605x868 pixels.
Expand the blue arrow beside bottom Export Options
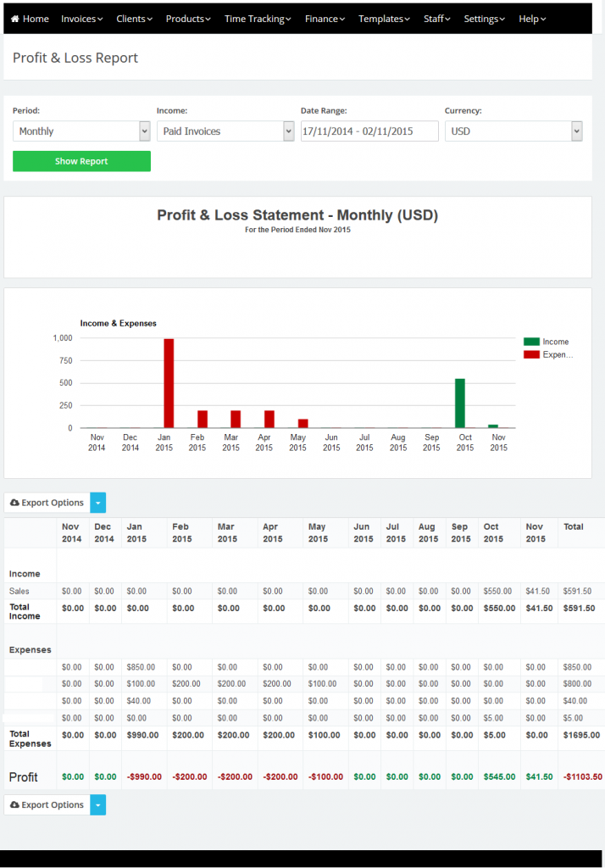coord(98,805)
